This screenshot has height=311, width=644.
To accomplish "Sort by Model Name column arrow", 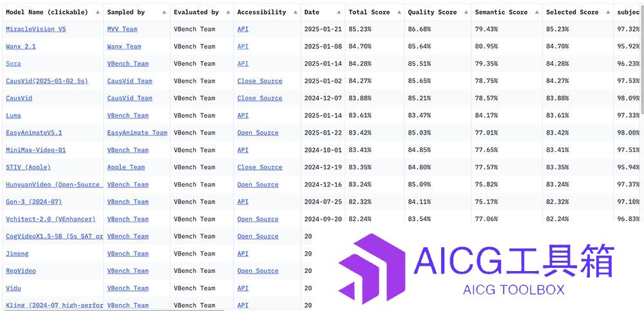I will click(98, 12).
